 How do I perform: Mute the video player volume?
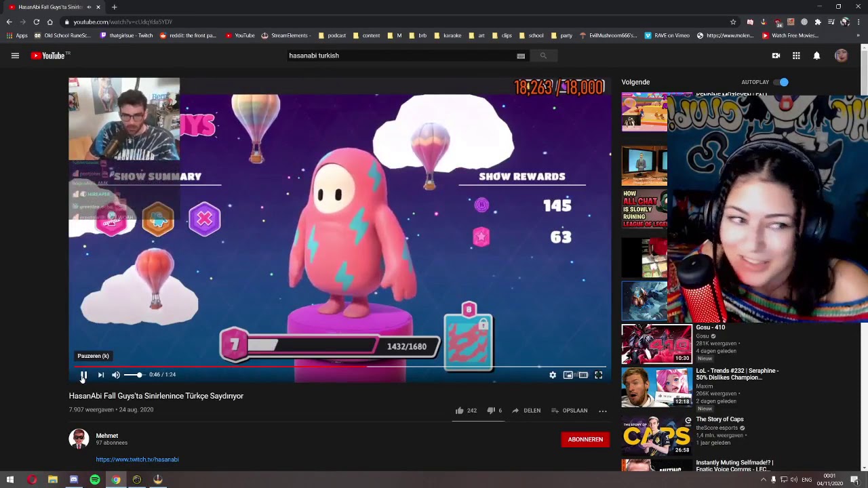click(x=116, y=375)
